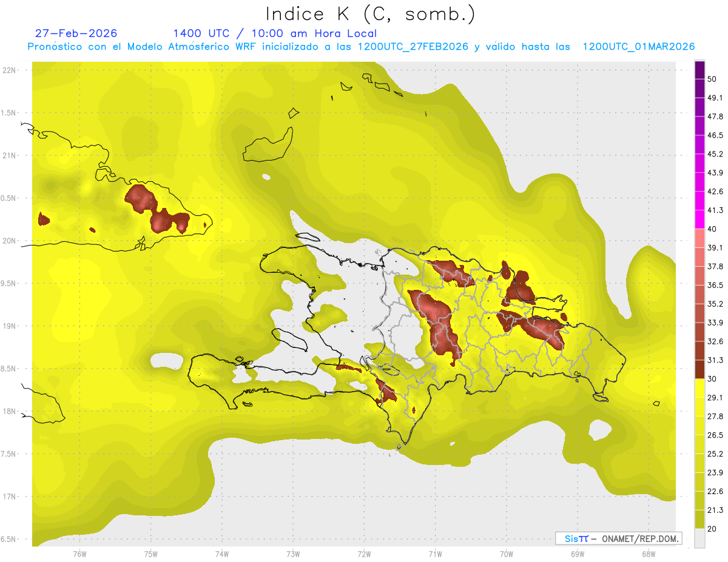Choose the bright yellow swatch between 29.1 and 30
Image resolution: width=728 pixels, height=562 pixels.
click(x=699, y=388)
